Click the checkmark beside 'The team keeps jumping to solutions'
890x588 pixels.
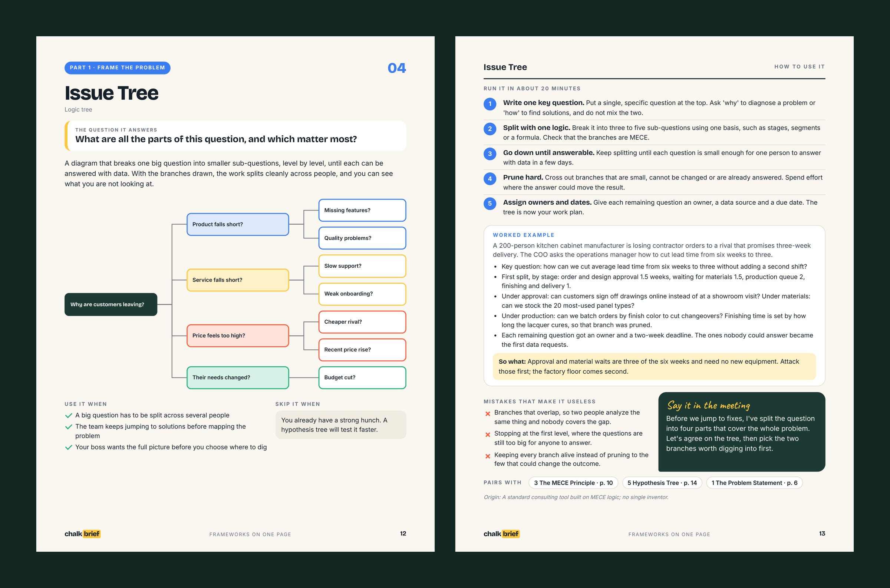pyautogui.click(x=69, y=427)
